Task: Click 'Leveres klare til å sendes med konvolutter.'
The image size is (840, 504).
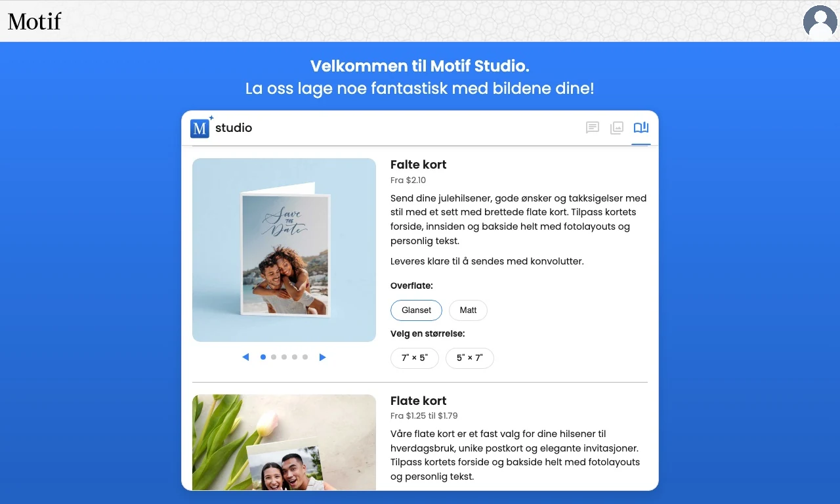Action: [487, 261]
